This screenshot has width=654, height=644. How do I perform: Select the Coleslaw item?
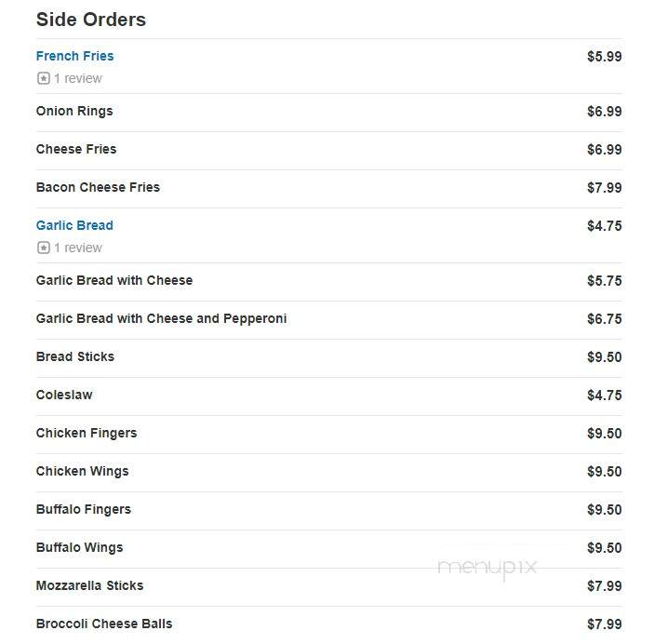[64, 395]
